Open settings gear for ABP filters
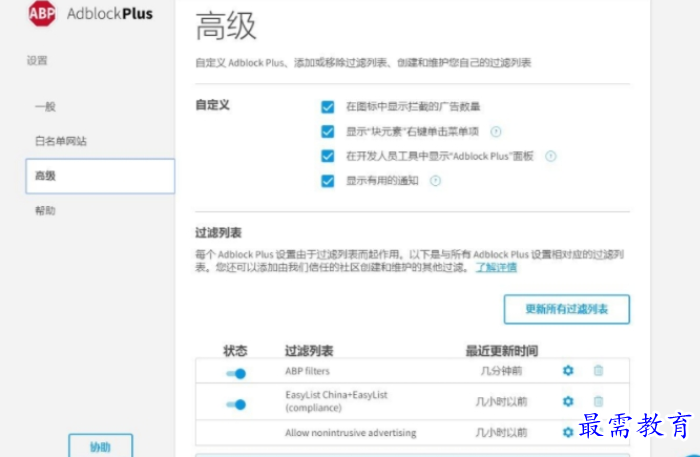The width and height of the screenshot is (700, 457). click(x=568, y=371)
